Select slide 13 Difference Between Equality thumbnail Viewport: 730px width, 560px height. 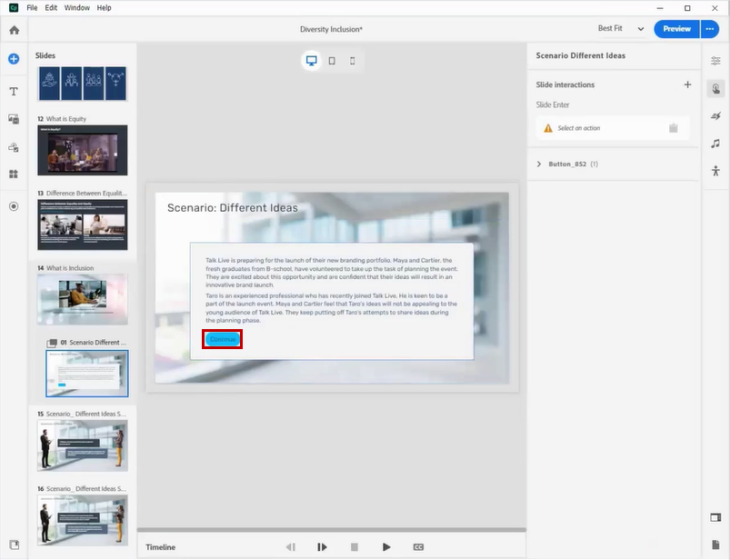(x=83, y=225)
